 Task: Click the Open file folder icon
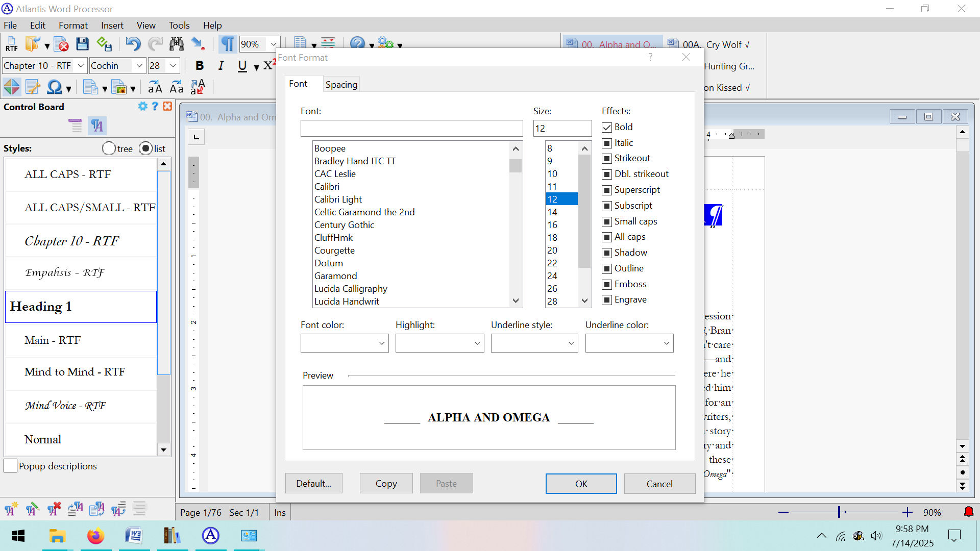click(33, 44)
